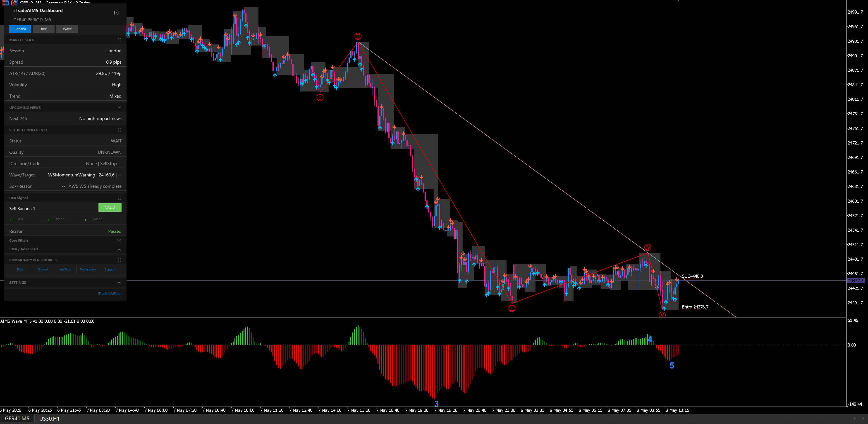Screen dimensions: 868x424
Task: Click the Direction/Trade row
Action: point(65,164)
